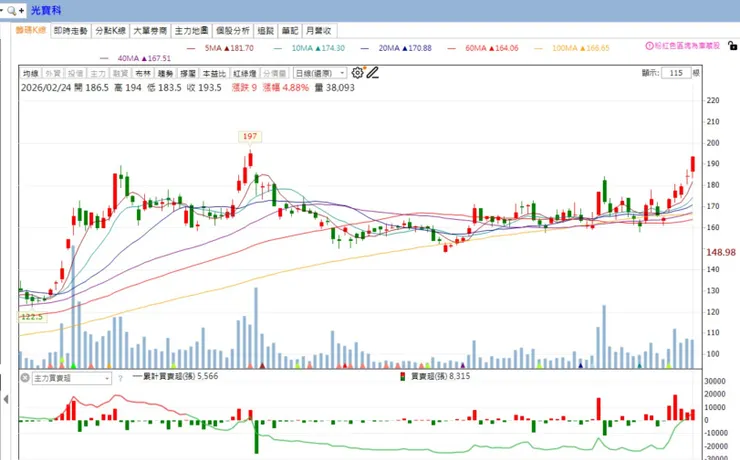This screenshot has height=460, width=740.
Task: Toggle 本益比 P/E overlay
Action: 214,74
